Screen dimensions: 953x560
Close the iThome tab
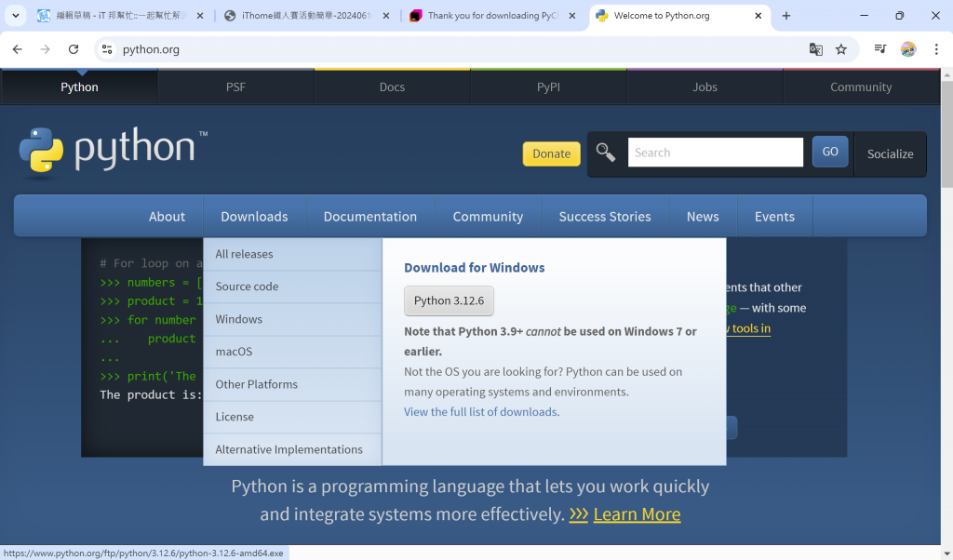386,16
